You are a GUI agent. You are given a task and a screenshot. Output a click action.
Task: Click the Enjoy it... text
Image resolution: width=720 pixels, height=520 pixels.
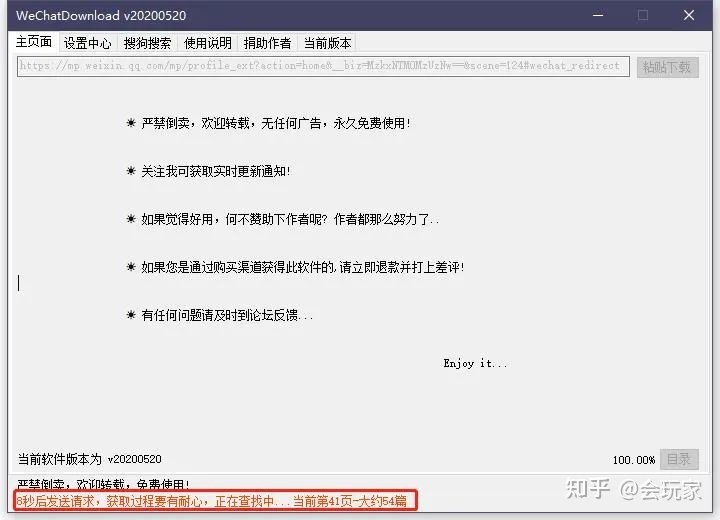pyautogui.click(x=475, y=363)
